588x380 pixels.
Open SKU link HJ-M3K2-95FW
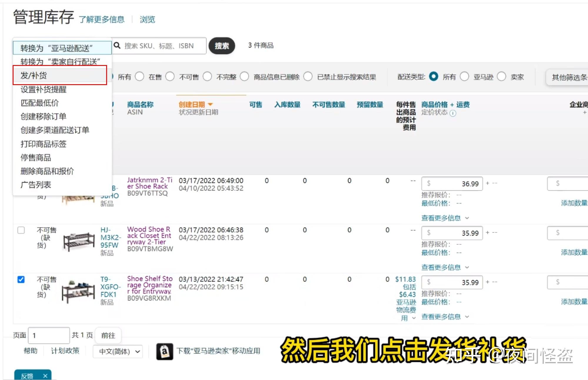110,238
